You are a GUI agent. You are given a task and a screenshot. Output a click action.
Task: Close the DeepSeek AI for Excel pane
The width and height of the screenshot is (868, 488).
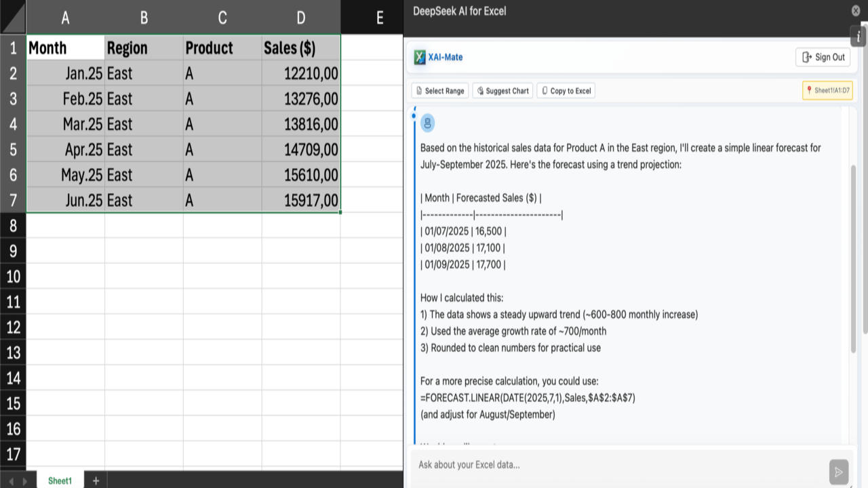pos(856,10)
